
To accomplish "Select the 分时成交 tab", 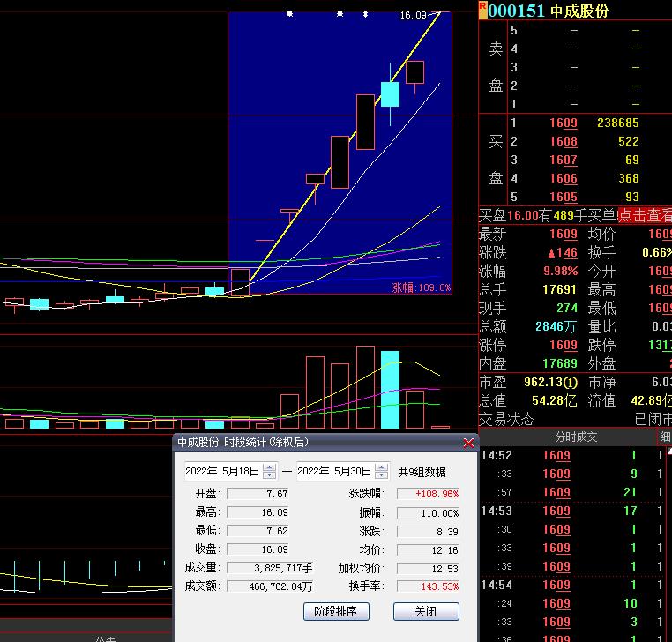I will (575, 437).
